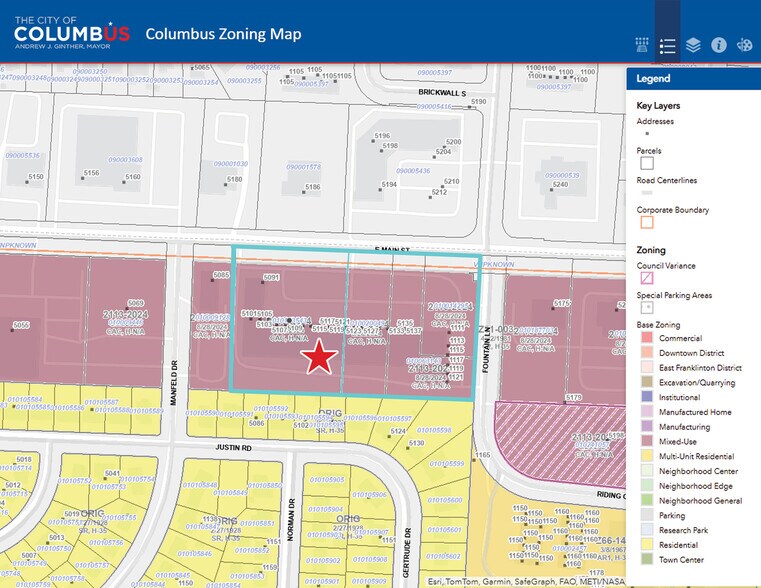761x588 pixels.
Task: Click the Columbus Zoning Map title
Action: [223, 34]
